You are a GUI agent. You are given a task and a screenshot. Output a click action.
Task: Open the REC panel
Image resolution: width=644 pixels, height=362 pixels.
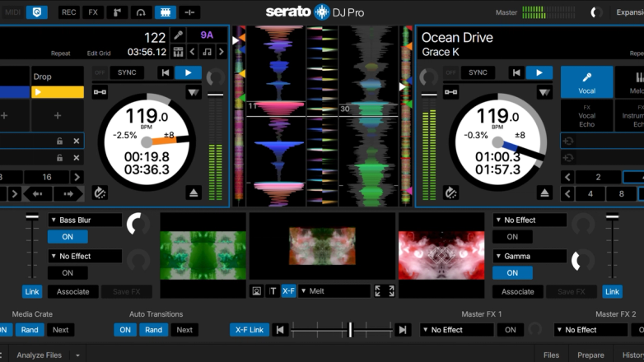pos(68,12)
